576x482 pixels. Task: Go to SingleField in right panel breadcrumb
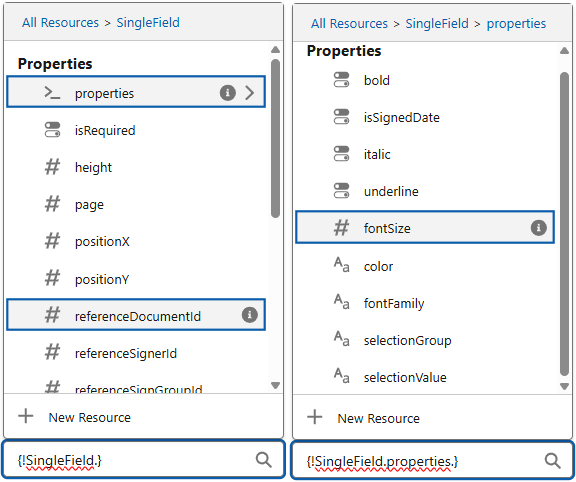[437, 24]
